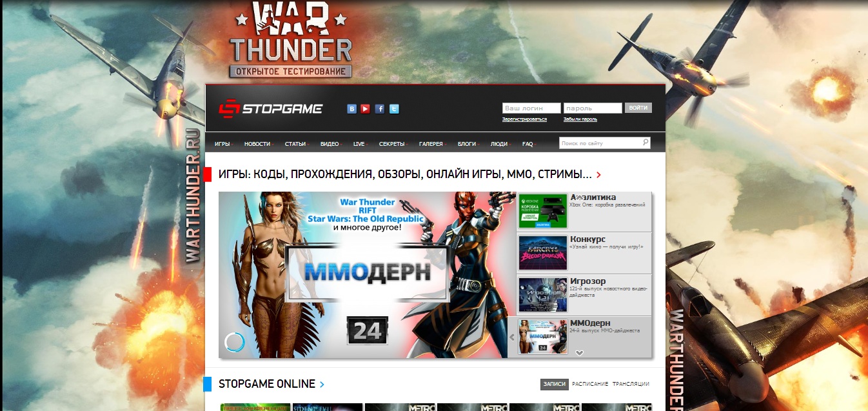The height and width of the screenshot is (411, 868).
Task: Open the Facebook page icon
Action: click(x=380, y=109)
